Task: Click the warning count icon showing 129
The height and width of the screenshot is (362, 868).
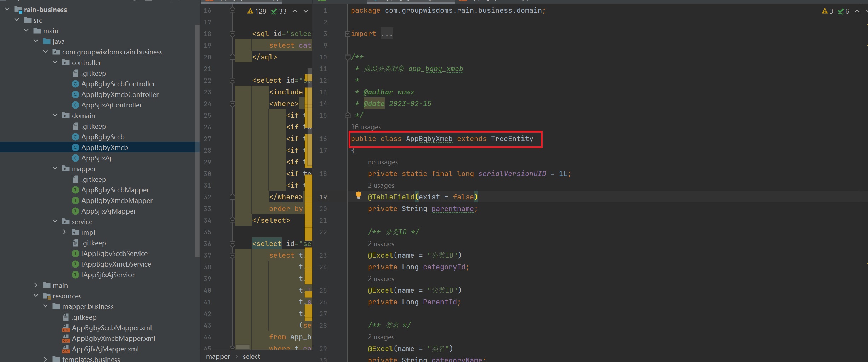Action: point(250,11)
